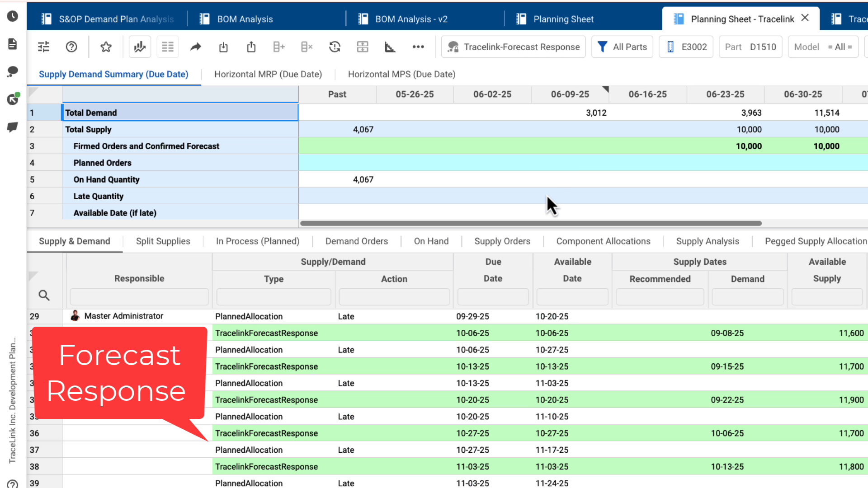Open the help icon in the toolbar
Viewport: 868px width, 488px height.
pos(71,47)
